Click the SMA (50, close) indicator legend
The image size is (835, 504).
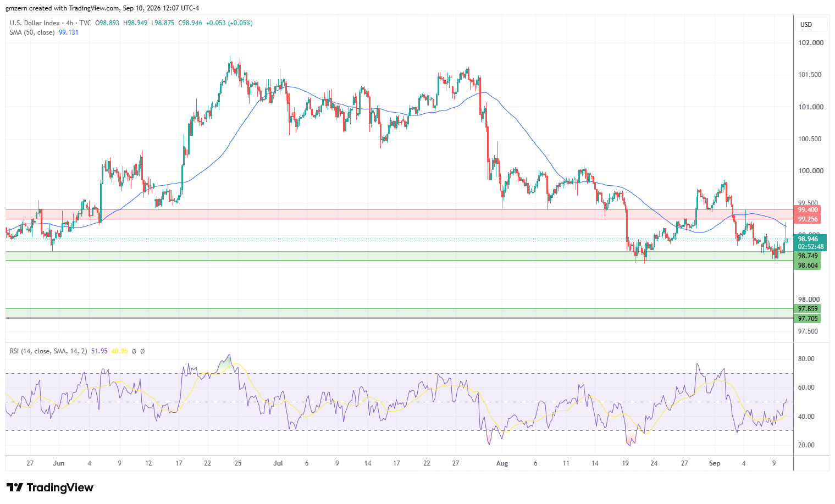[x=32, y=32]
